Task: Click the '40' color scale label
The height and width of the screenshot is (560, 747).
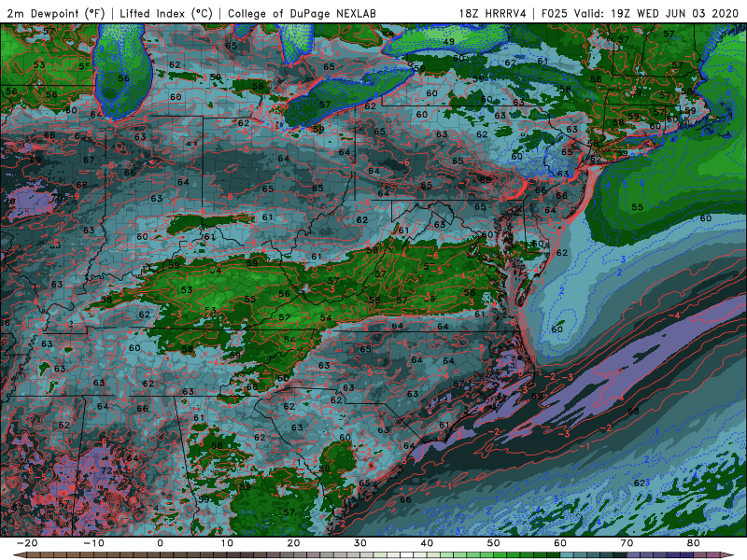Action: pyautogui.click(x=427, y=543)
